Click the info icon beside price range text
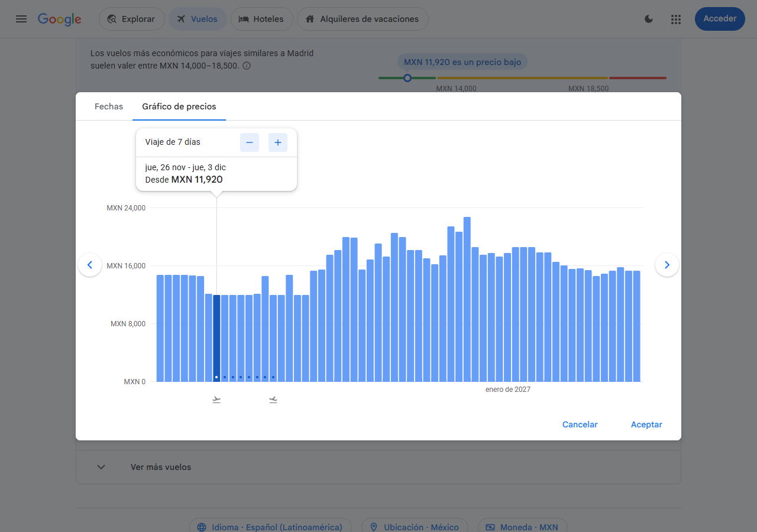 coord(247,66)
